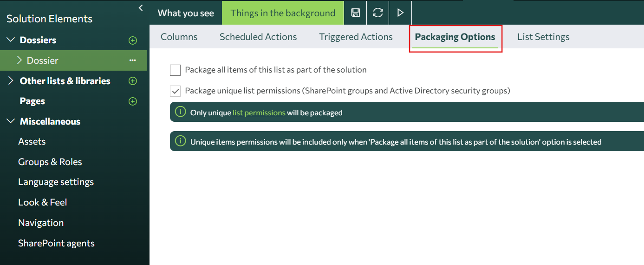Screen dimensions: 644x265
Task: Click plus icon next to Other lists & libraries
Action: coord(133,81)
